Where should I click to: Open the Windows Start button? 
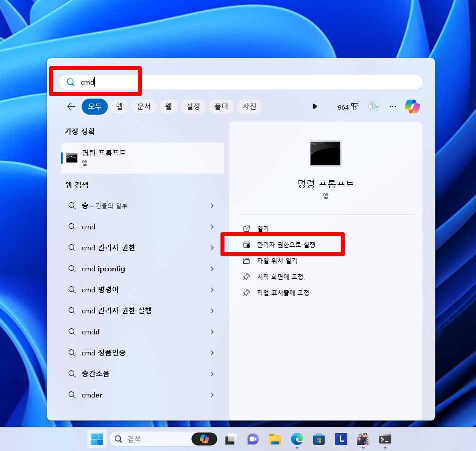click(x=97, y=439)
